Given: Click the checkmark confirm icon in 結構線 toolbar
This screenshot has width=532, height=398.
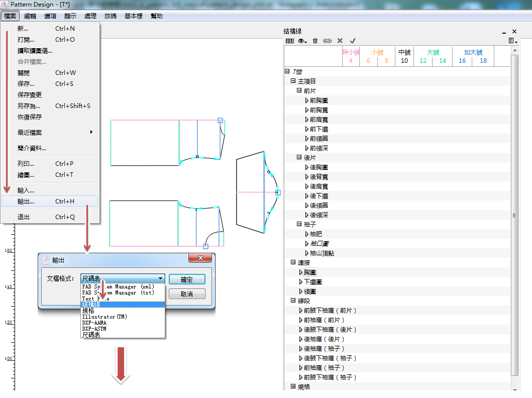Looking at the screenshot, I should (x=353, y=41).
